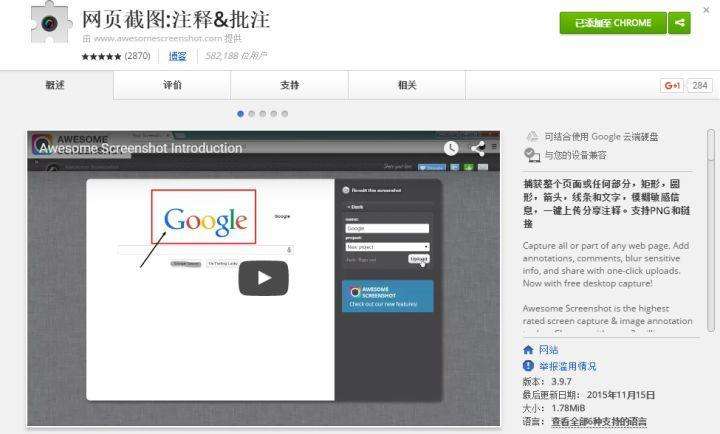Click the device compatibility icon
Viewport: 720px width, 434px height.
(x=532, y=155)
